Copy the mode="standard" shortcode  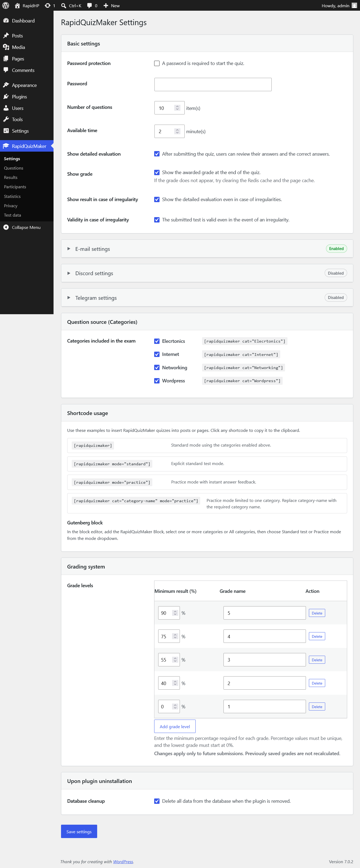click(112, 464)
